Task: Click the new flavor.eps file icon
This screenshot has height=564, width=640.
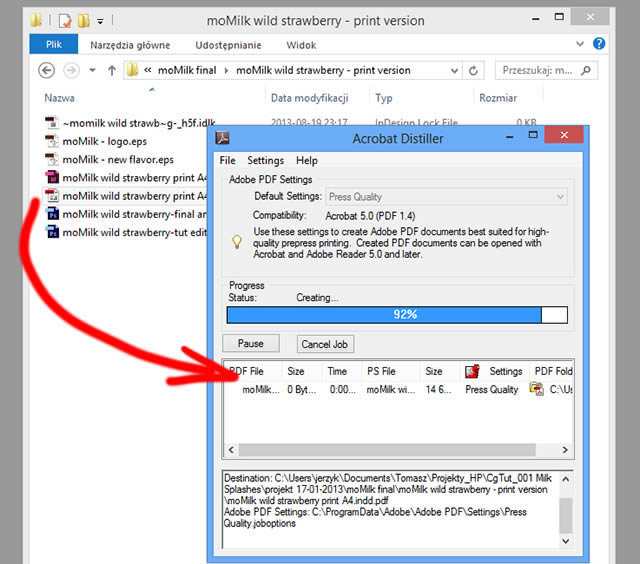Action: pyautogui.click(x=51, y=160)
